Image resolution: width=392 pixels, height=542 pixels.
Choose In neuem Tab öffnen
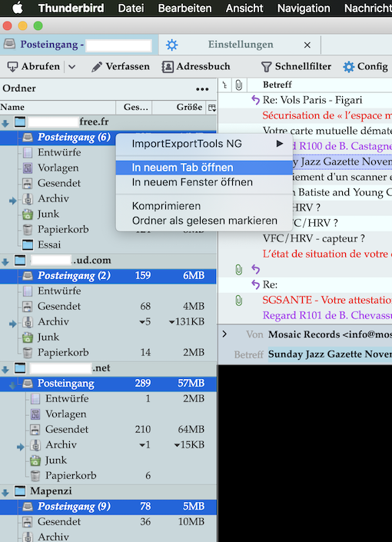coord(204,168)
